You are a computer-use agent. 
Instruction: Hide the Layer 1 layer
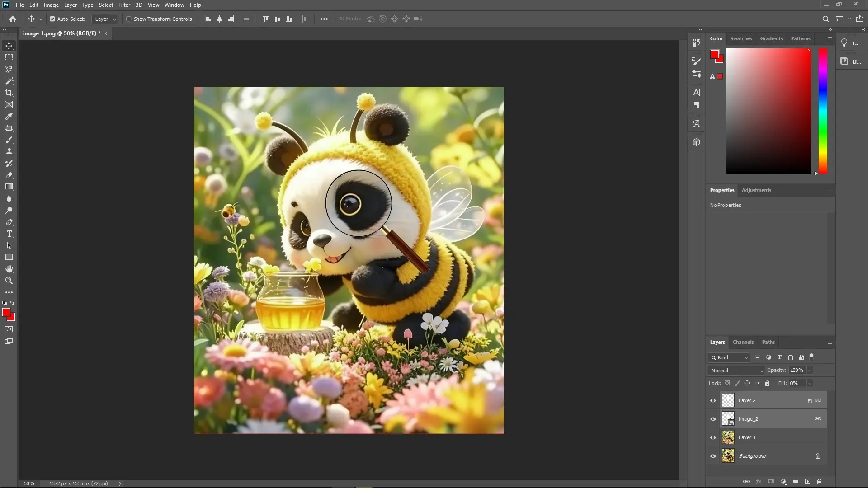pos(713,437)
